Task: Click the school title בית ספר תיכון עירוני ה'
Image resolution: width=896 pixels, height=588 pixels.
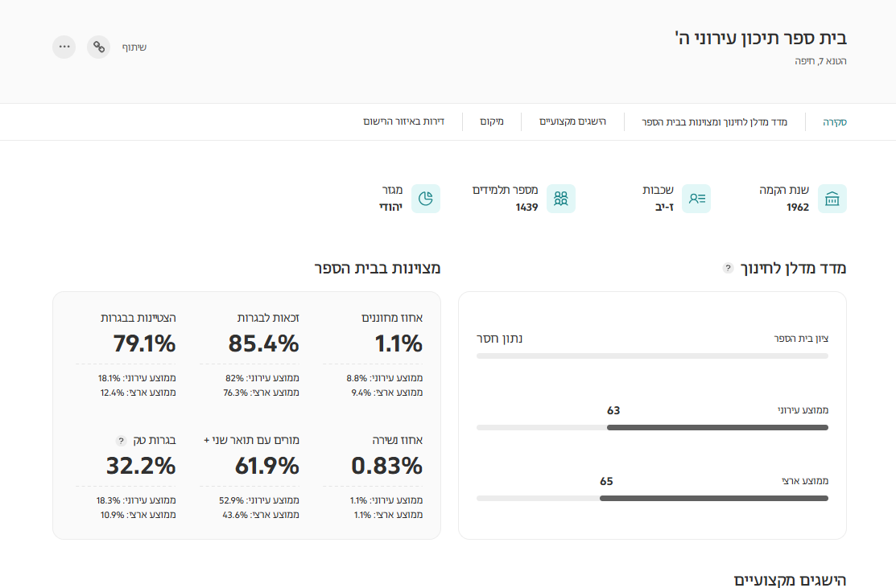Action: coord(760,38)
